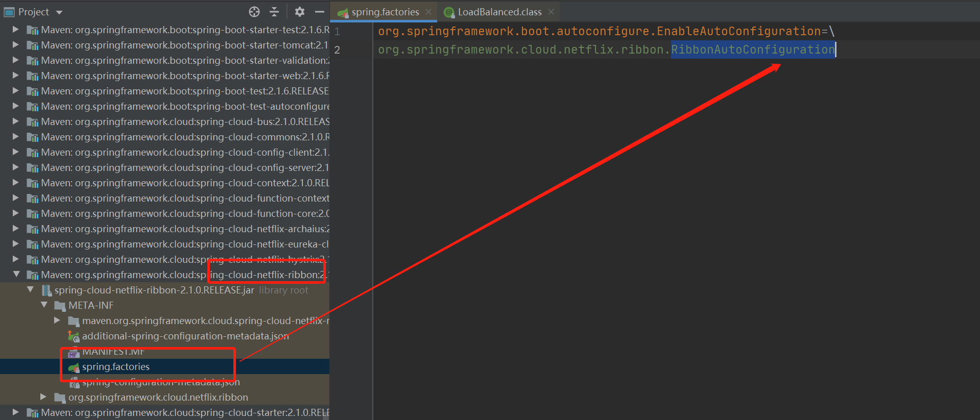Click the META-INF folder icon

pos(60,306)
